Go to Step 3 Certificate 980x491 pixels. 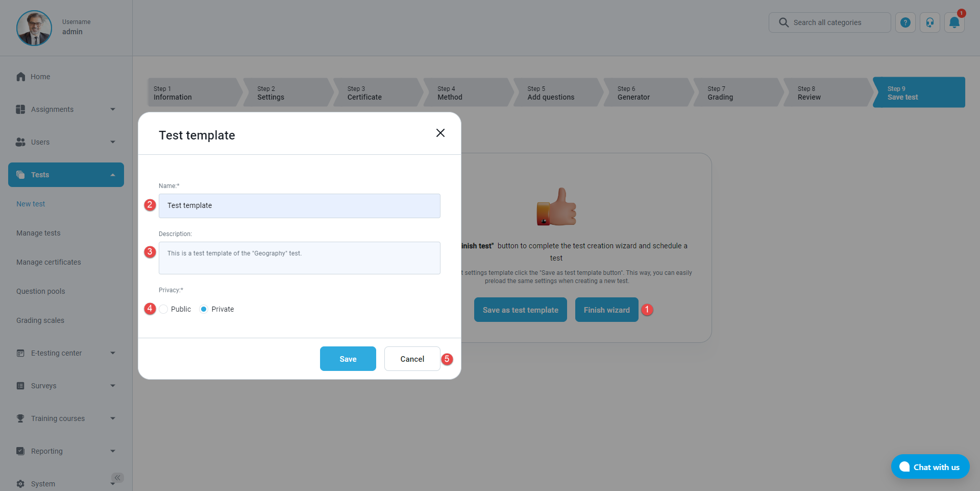(x=378, y=92)
